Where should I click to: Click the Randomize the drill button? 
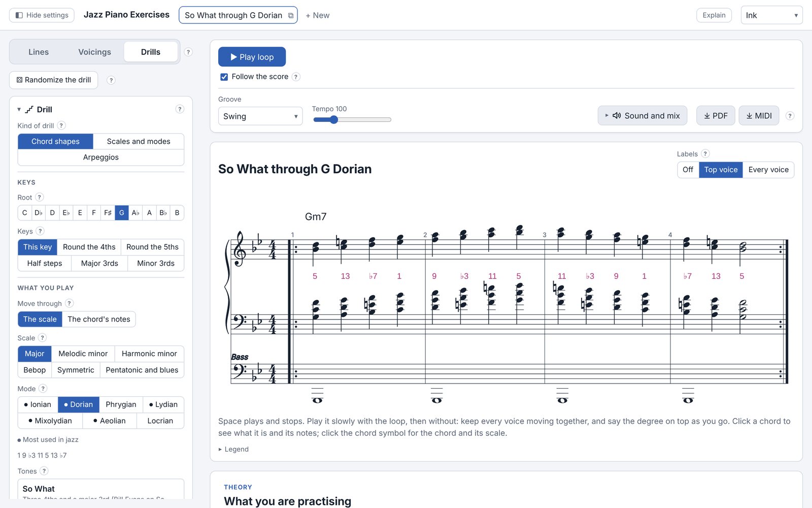[x=54, y=80]
